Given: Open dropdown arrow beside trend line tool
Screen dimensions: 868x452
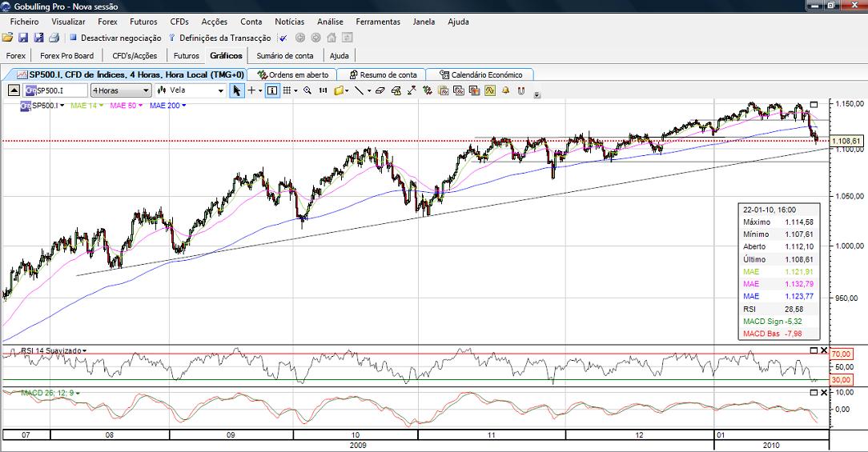Looking at the screenshot, I should pos(369,90).
